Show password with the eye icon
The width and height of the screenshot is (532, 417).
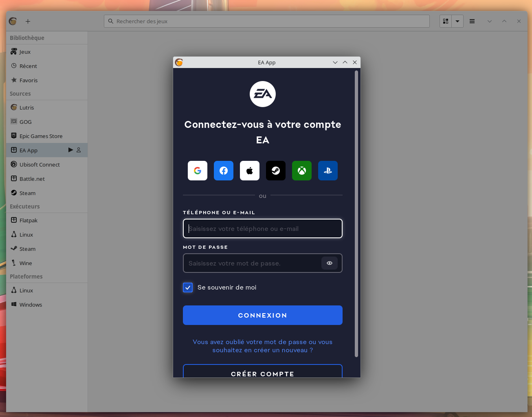point(330,263)
